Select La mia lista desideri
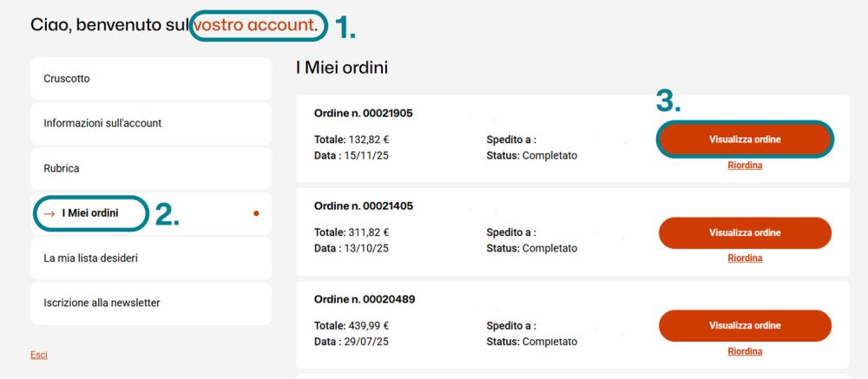This screenshot has height=379, width=868. click(x=150, y=258)
